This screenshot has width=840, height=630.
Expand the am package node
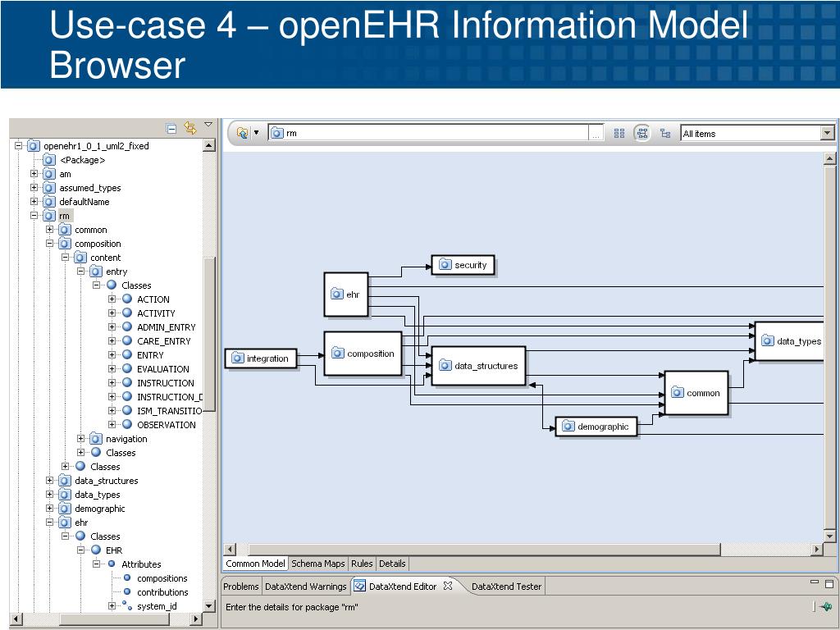[34, 173]
